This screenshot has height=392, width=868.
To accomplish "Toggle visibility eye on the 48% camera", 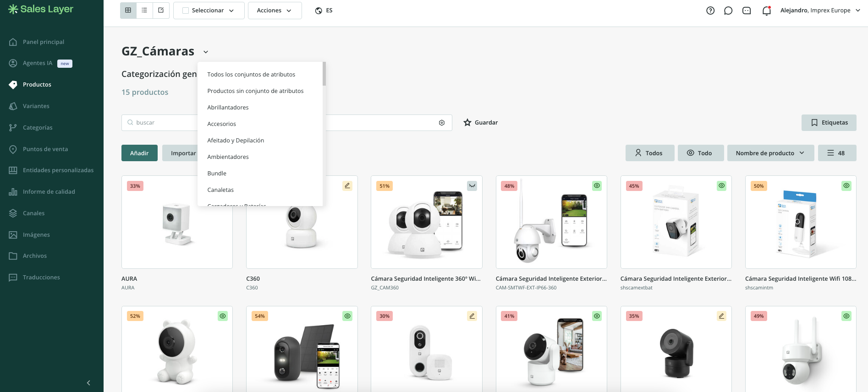I will pyautogui.click(x=597, y=186).
